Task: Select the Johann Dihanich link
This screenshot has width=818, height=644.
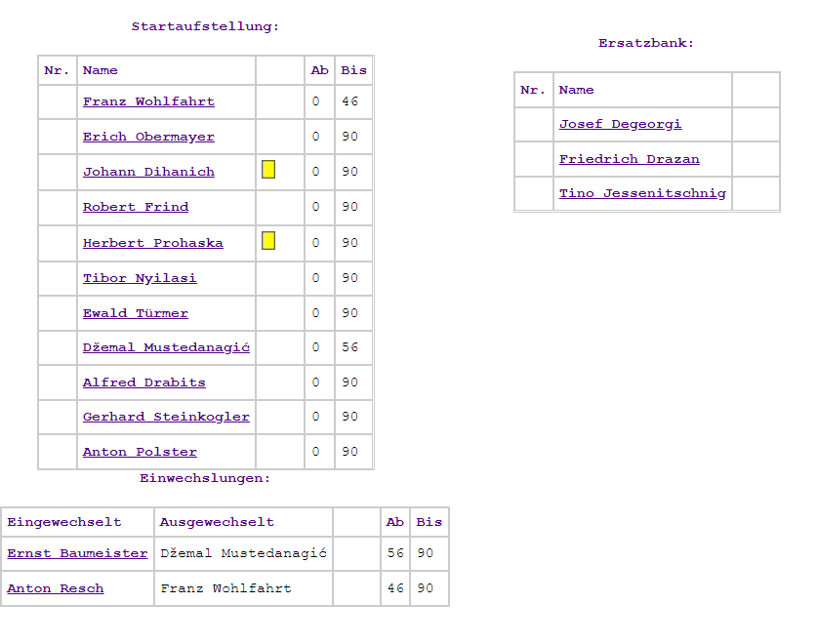Action: (x=148, y=172)
